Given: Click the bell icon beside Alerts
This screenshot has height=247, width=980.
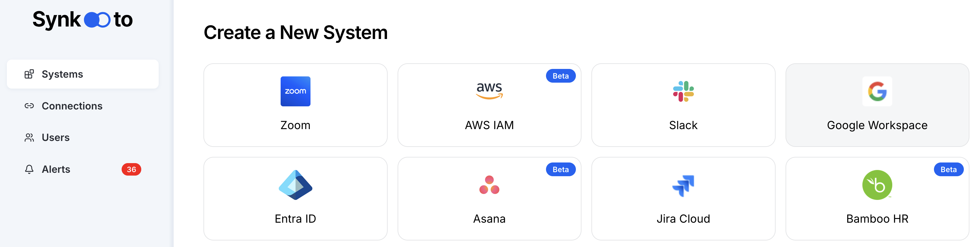Looking at the screenshot, I should pos(29,169).
